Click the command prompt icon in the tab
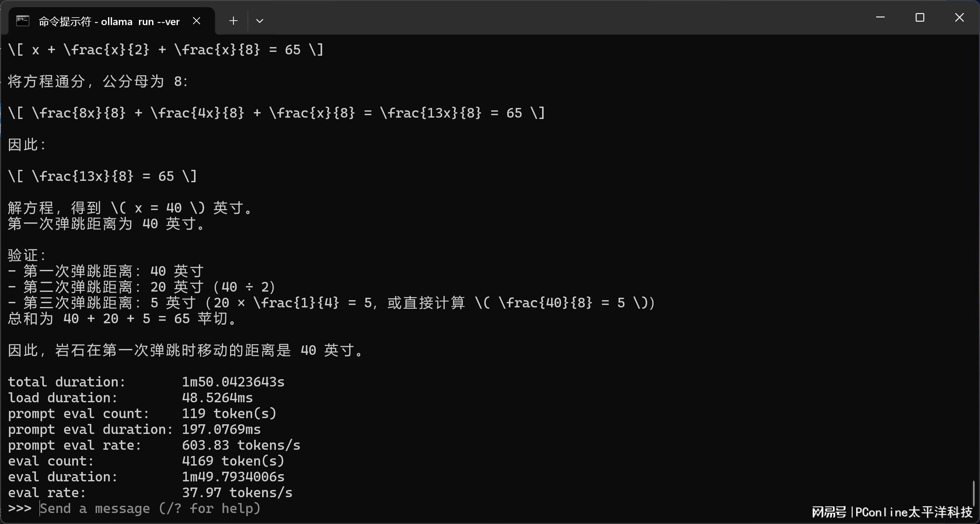This screenshot has height=524, width=980. [x=22, y=21]
